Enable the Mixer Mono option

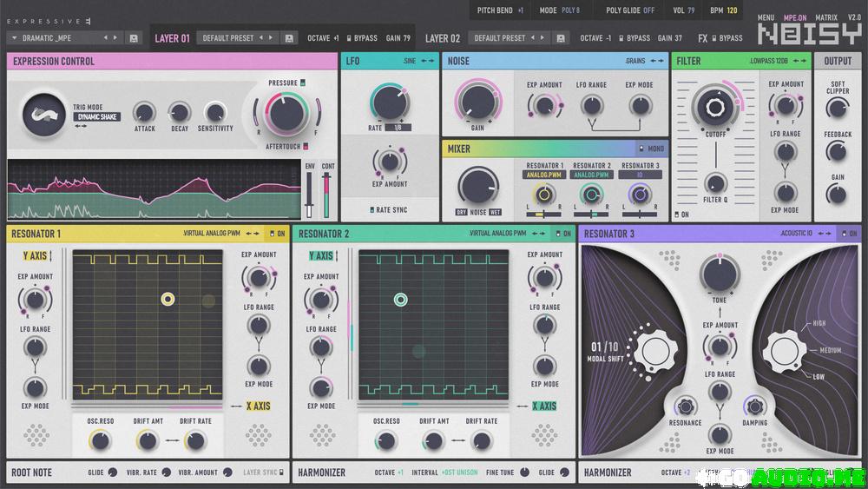click(641, 149)
